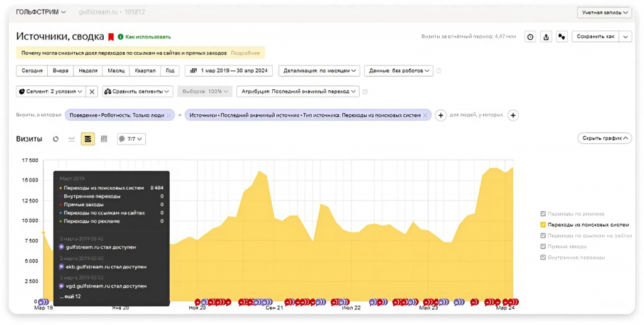The width and height of the screenshot is (644, 325).
Task: Switch to column chart view icon
Action: 104,139
